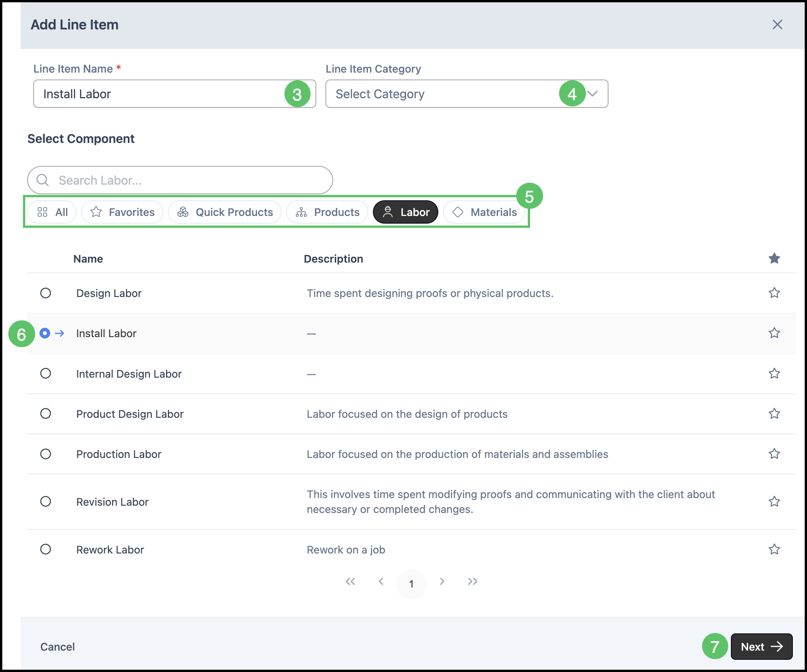Show the Favorites filter tab
The height and width of the screenshot is (672, 807).
click(x=122, y=212)
